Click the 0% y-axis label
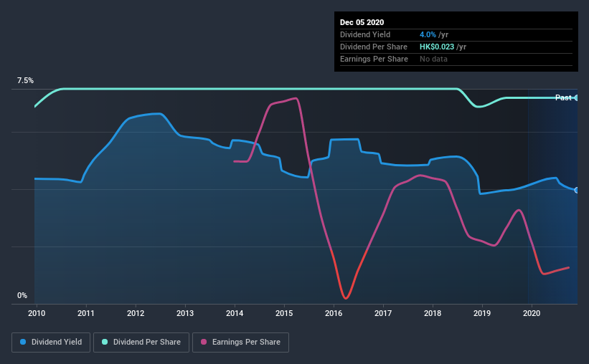The width and height of the screenshot is (589, 364). [x=22, y=296]
